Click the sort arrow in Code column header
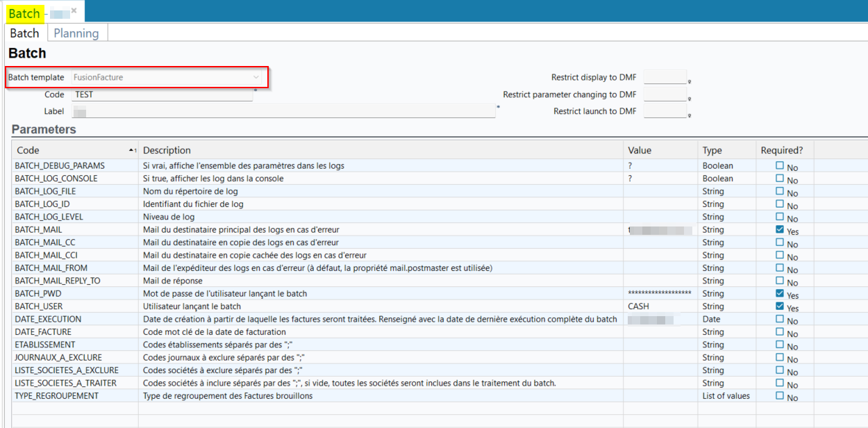 click(132, 151)
